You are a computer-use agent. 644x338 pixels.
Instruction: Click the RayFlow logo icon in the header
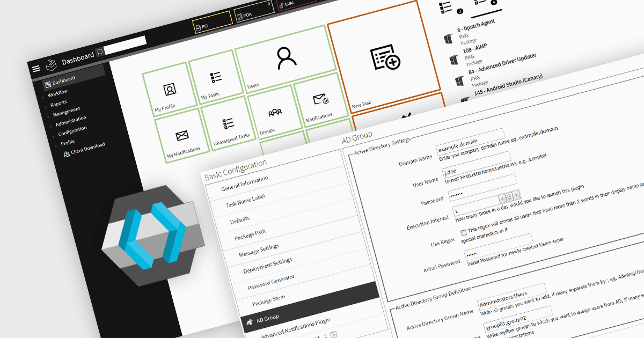(52, 64)
